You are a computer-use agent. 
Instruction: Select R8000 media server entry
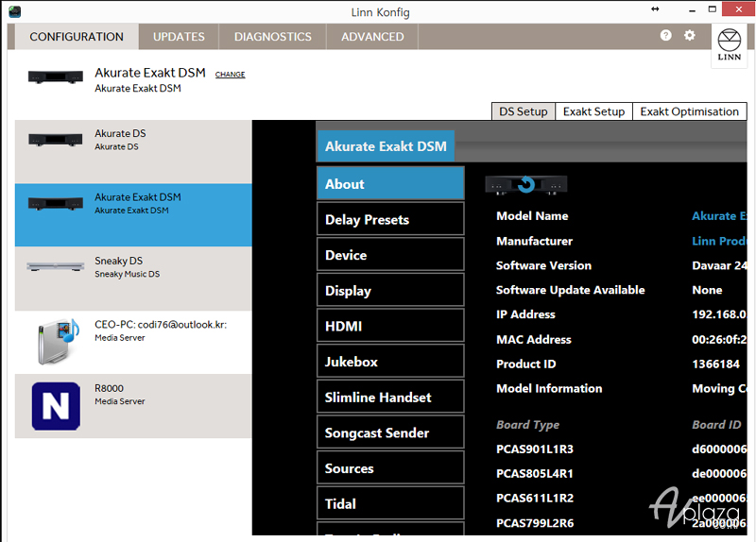(133, 406)
